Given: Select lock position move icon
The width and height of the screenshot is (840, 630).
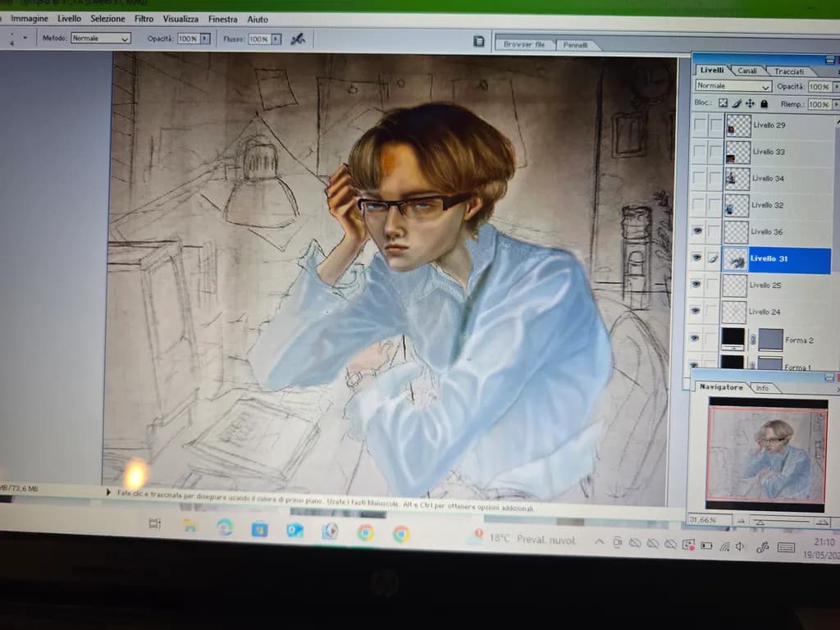Looking at the screenshot, I should coord(750,103).
